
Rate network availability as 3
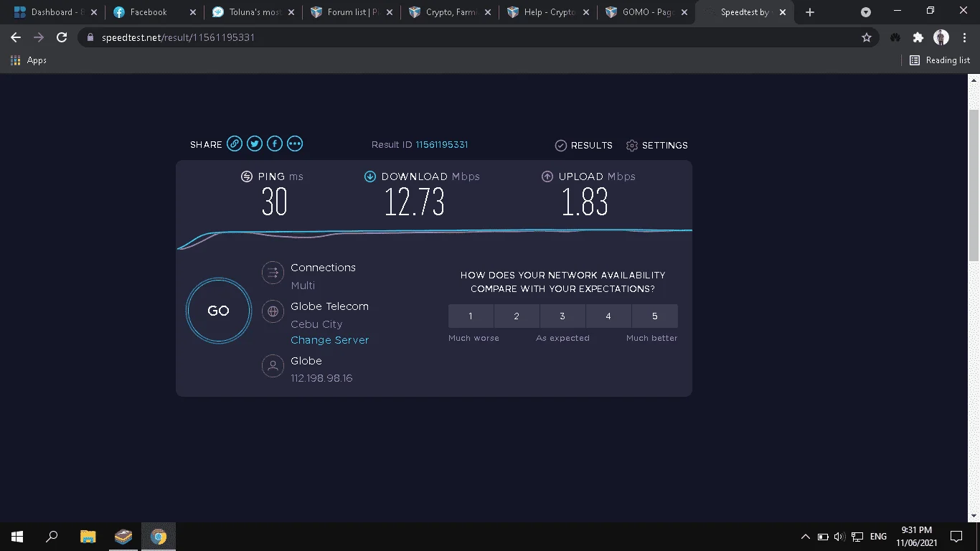[562, 316]
